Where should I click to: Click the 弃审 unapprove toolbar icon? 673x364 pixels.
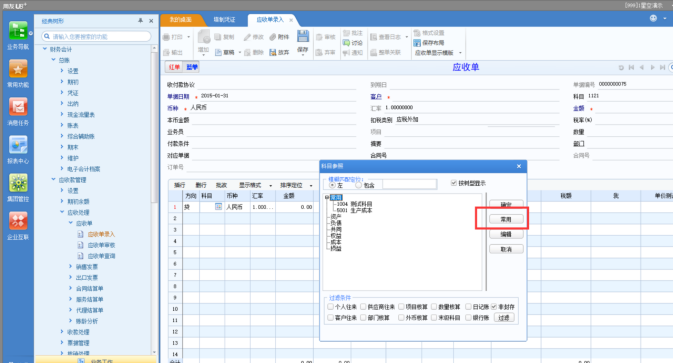coord(319,52)
